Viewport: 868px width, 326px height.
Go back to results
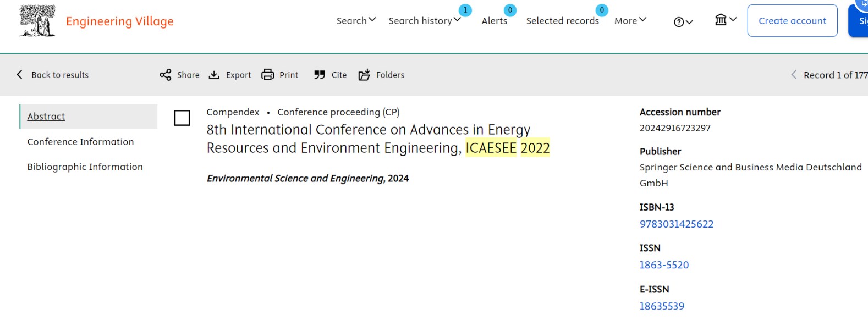(x=60, y=75)
